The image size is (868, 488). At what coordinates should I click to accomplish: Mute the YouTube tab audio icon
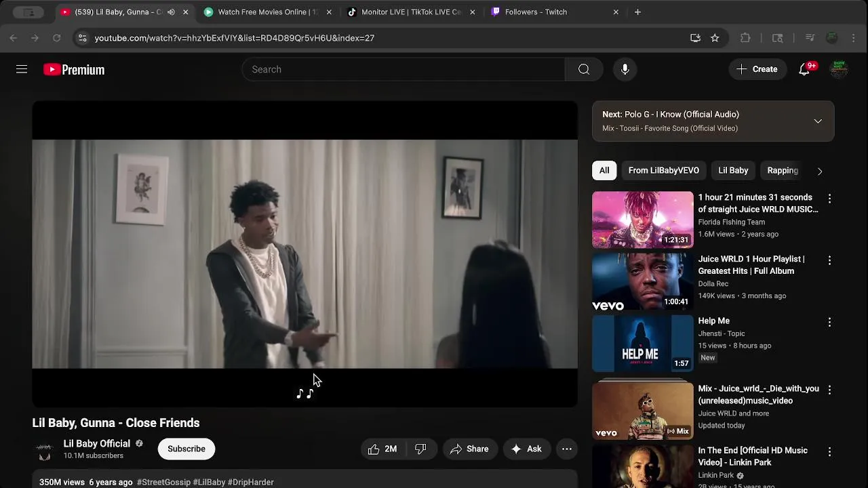(171, 12)
